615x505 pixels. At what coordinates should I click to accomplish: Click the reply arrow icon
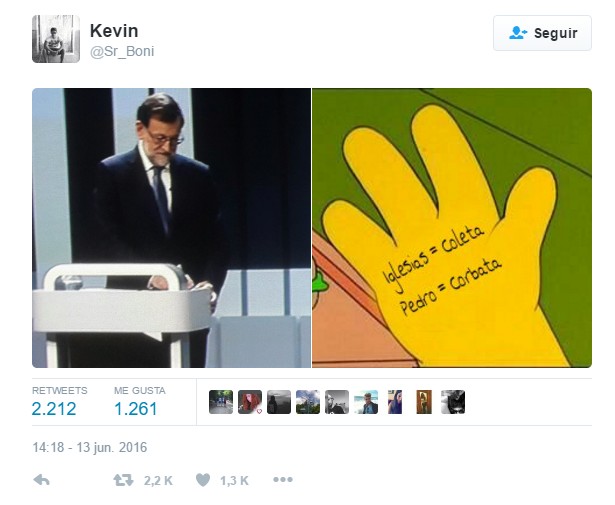point(42,480)
